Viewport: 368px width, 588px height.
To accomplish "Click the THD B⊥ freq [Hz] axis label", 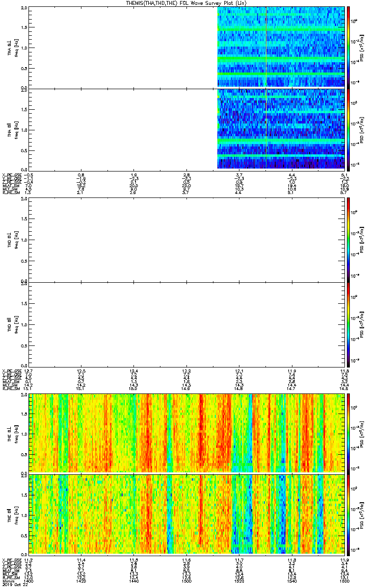I will (x=16, y=241).
